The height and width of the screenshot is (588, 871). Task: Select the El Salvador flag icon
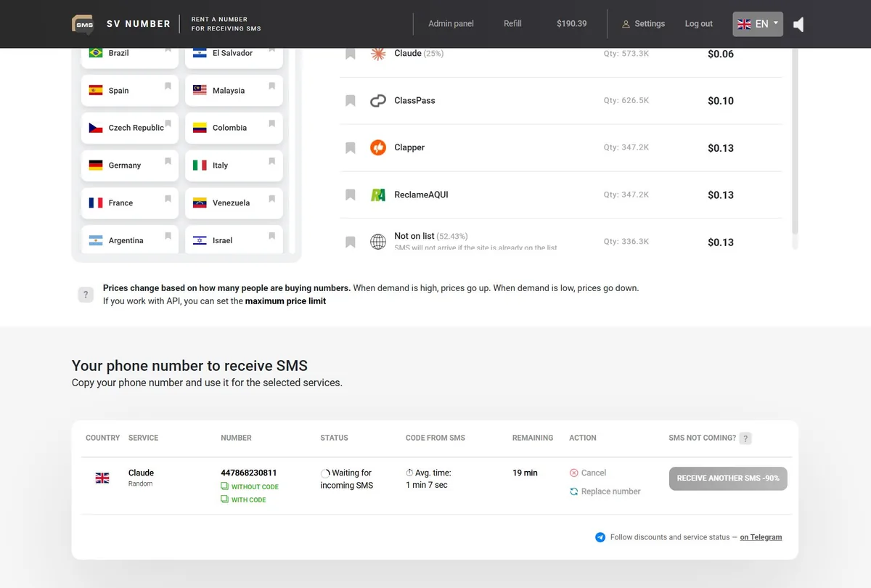(x=200, y=53)
